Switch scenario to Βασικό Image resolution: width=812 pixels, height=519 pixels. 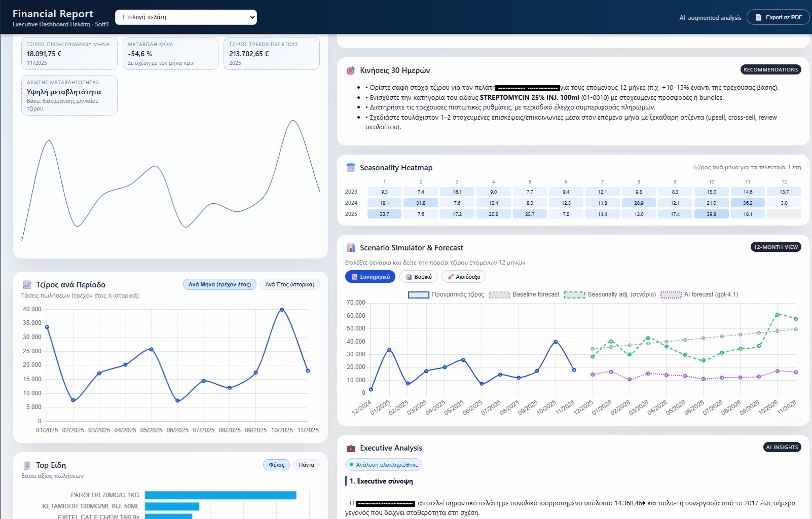[x=418, y=277]
